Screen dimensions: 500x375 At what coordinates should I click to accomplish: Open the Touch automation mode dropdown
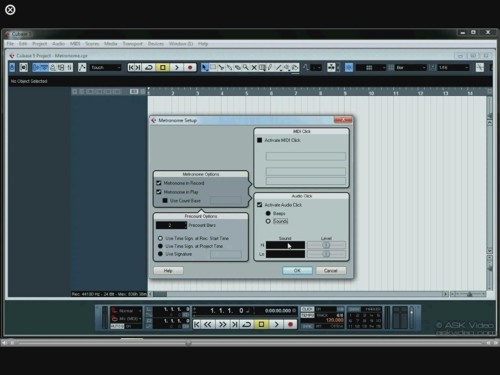[x=105, y=68]
